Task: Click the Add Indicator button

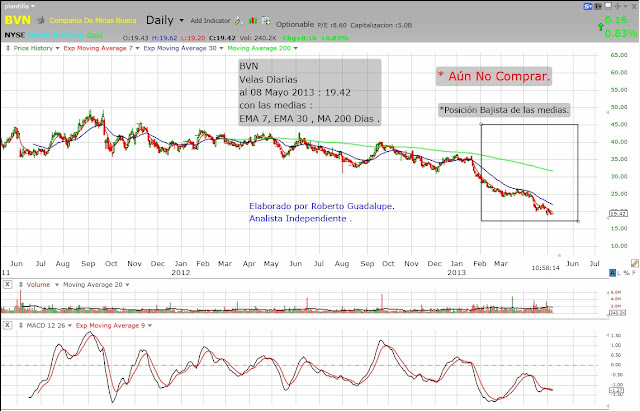Action: pos(210,20)
